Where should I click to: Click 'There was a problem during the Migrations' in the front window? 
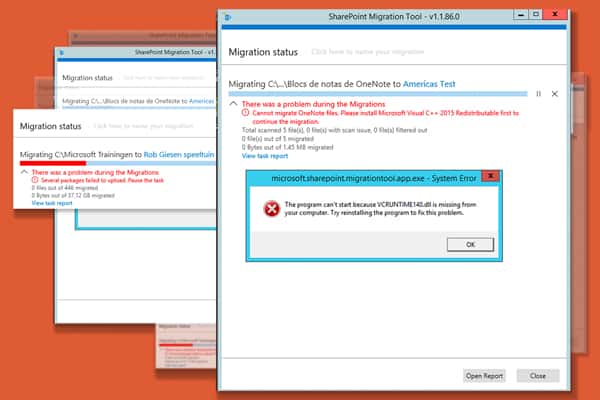click(x=313, y=104)
